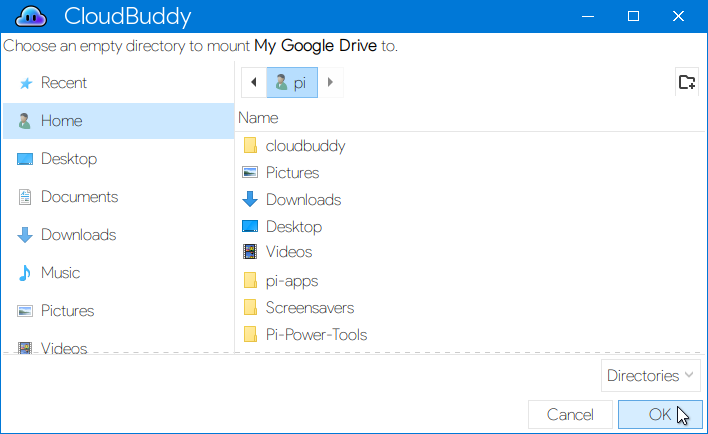
Task: Go forward with the right path arrow
Action: [330, 82]
